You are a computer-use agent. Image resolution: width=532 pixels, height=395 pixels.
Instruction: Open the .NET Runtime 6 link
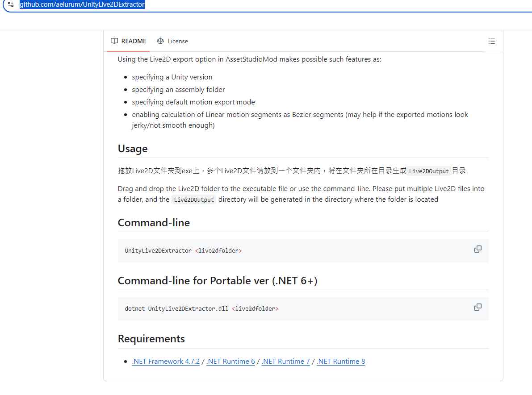click(x=231, y=362)
